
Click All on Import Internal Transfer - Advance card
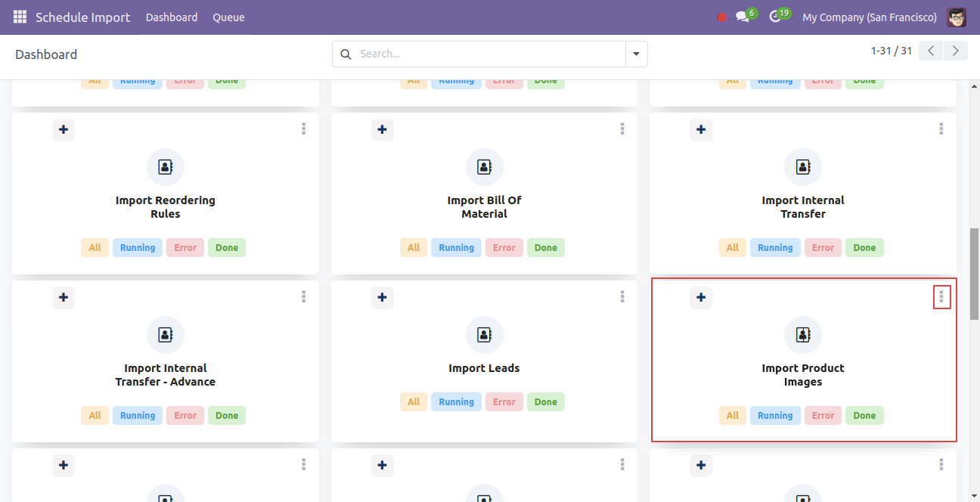tap(95, 416)
